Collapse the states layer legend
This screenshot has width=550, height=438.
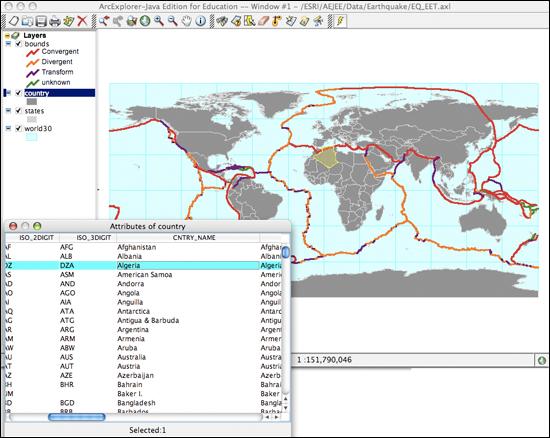coord(8,111)
